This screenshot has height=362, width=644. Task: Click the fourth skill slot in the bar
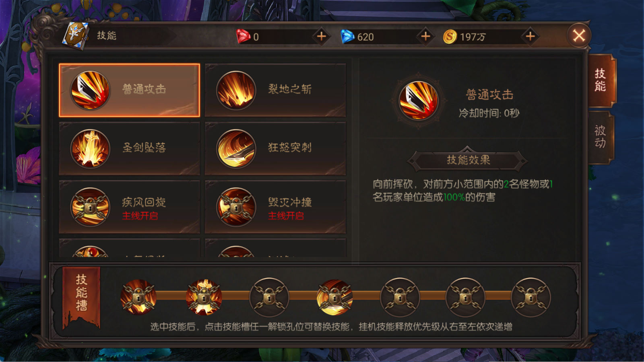(334, 298)
